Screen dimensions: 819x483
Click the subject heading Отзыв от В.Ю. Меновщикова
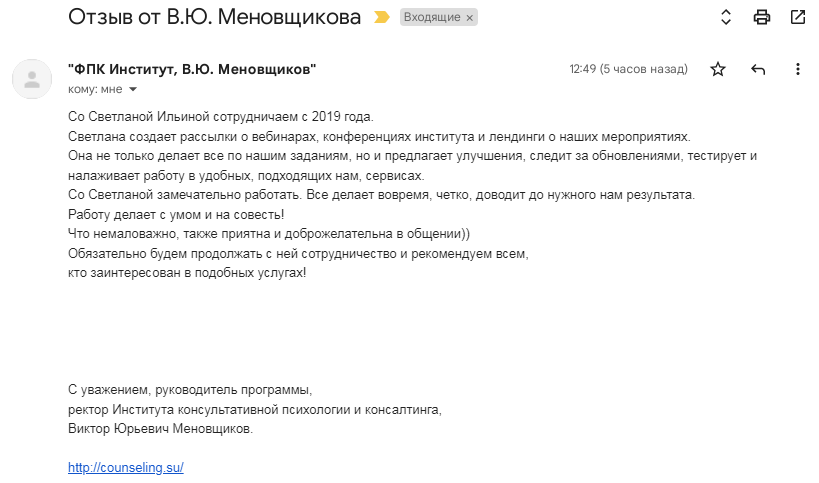tap(215, 17)
